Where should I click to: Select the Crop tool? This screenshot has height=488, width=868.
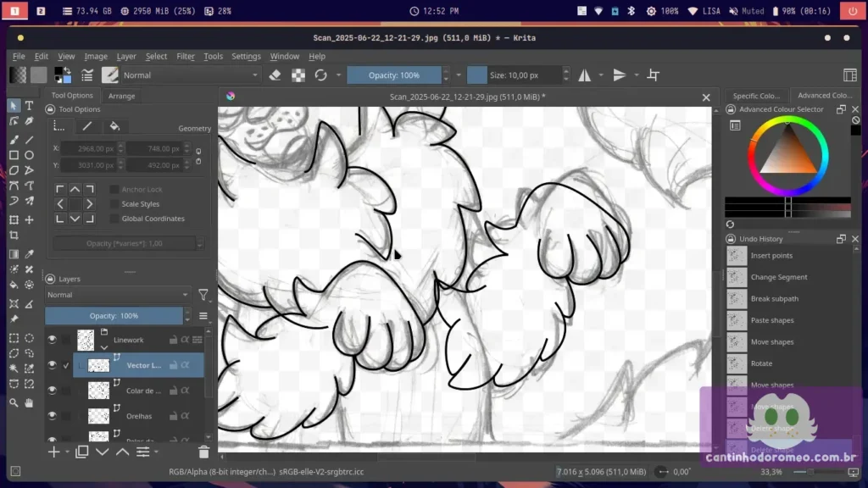[x=14, y=236]
